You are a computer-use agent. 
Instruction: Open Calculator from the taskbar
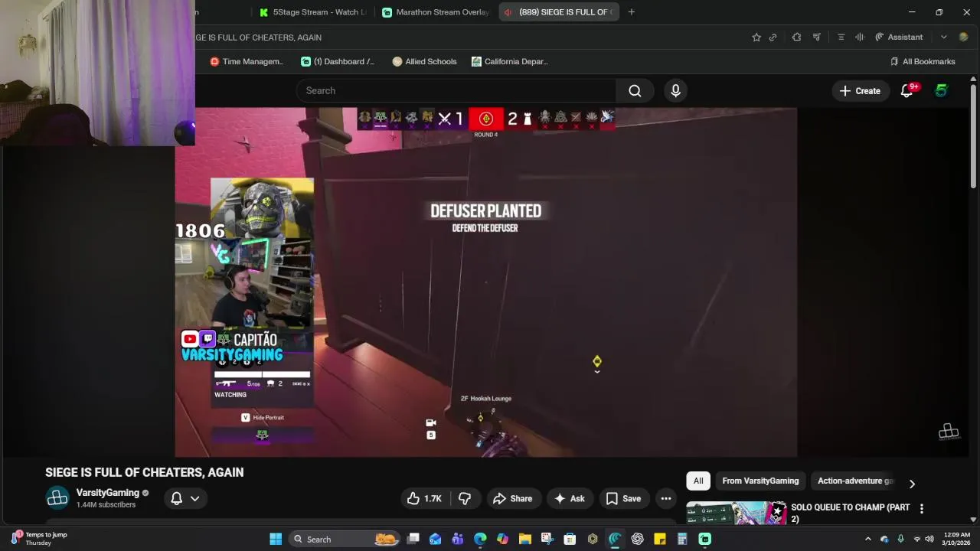click(682, 539)
